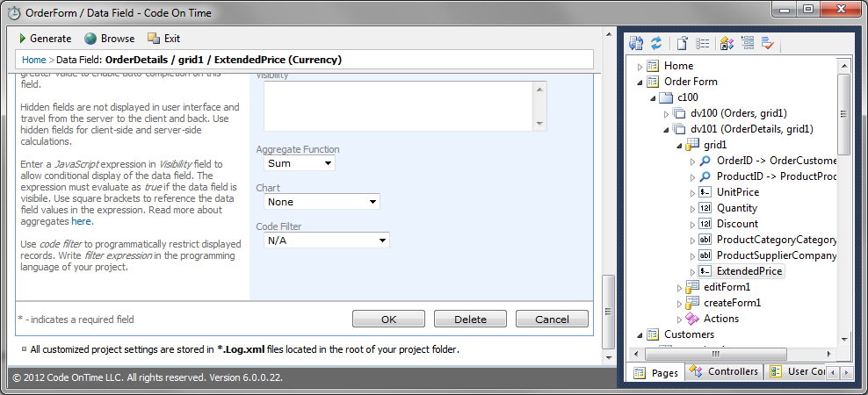This screenshot has height=395, width=868.
Task: Open the aggregates 'here' link
Action: [x=82, y=221]
